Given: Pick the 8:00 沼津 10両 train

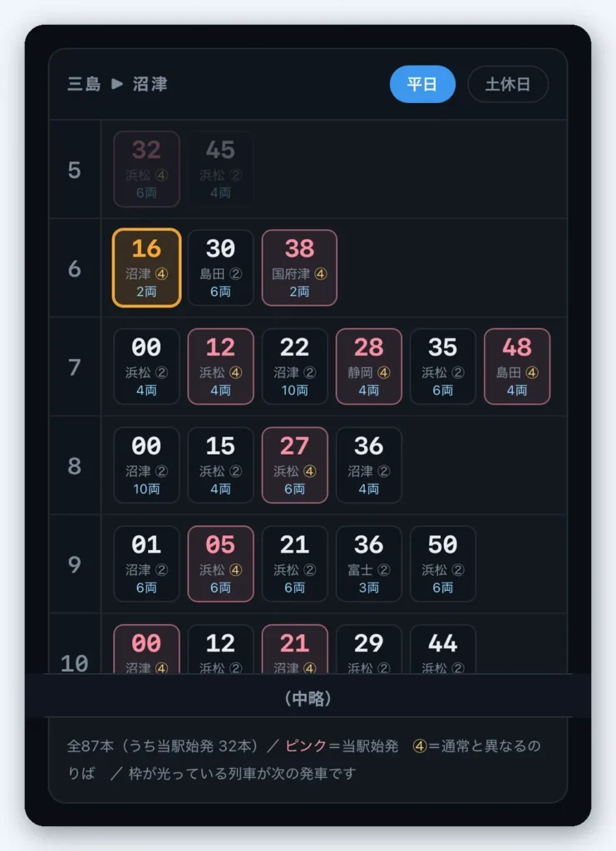Looking at the screenshot, I should tap(146, 465).
